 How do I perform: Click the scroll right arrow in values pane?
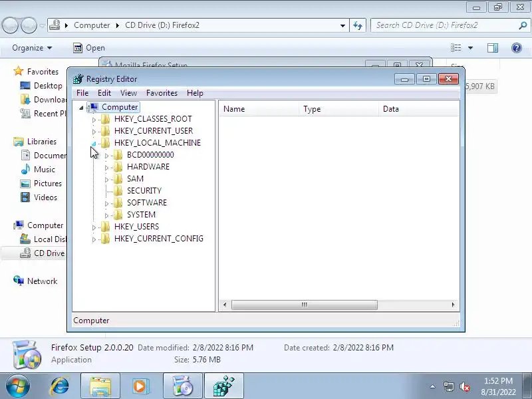pos(454,305)
